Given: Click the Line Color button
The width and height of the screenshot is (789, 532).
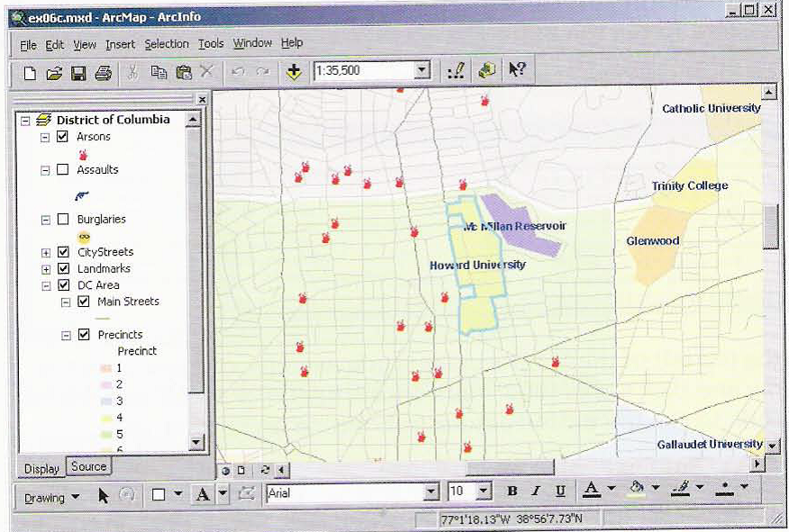Looking at the screenshot, I should pos(681,487).
